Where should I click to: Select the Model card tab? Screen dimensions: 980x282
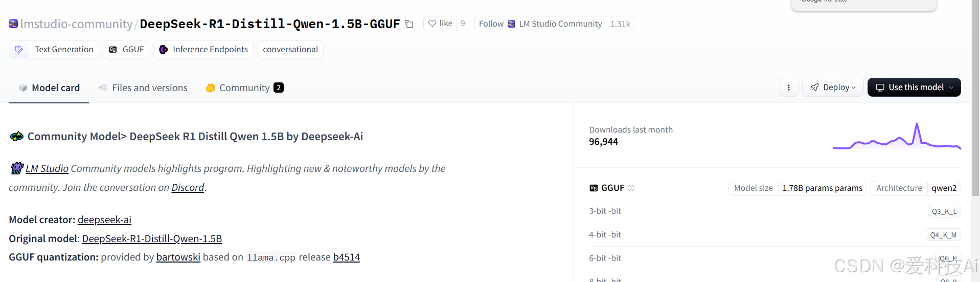[49, 88]
